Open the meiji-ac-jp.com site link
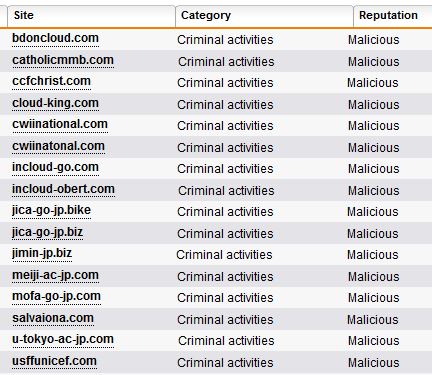This screenshot has width=432, height=375. [55, 276]
